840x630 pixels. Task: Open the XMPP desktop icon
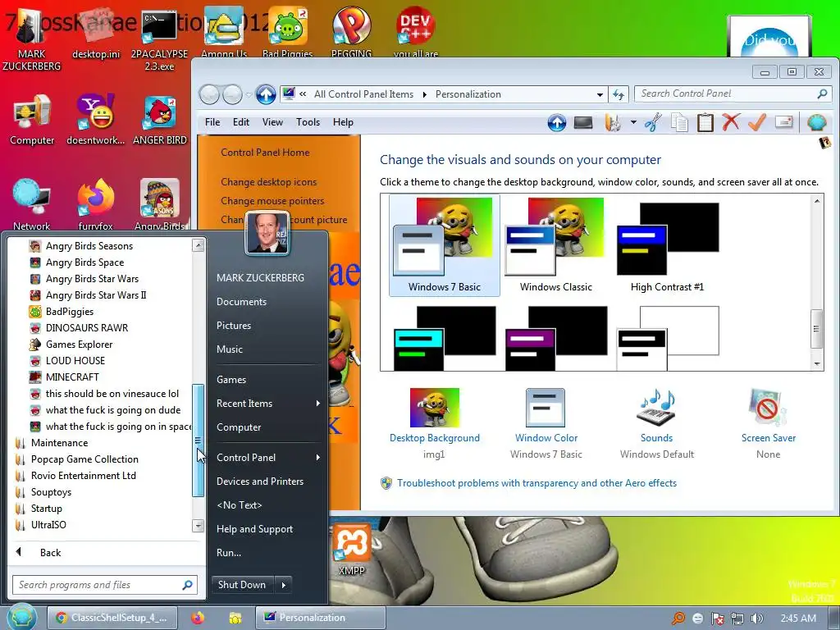click(x=351, y=550)
